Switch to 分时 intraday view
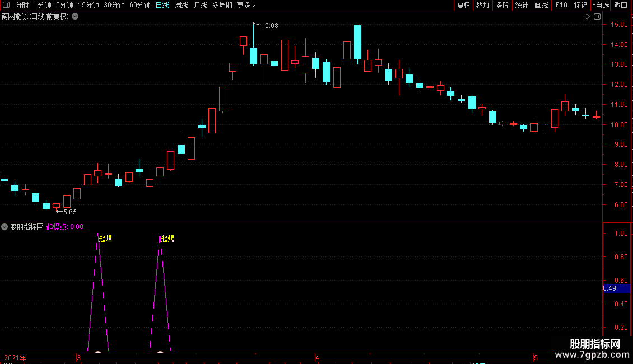The height and width of the screenshot is (364, 633). [22, 5]
